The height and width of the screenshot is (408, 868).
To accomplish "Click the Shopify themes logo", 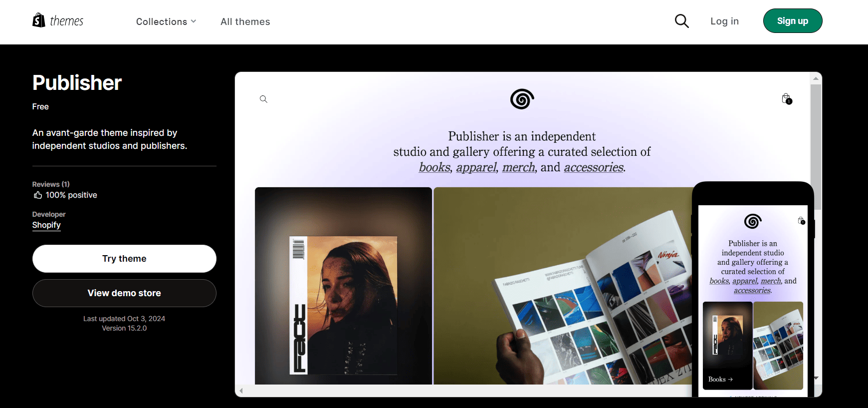I will click(x=58, y=21).
